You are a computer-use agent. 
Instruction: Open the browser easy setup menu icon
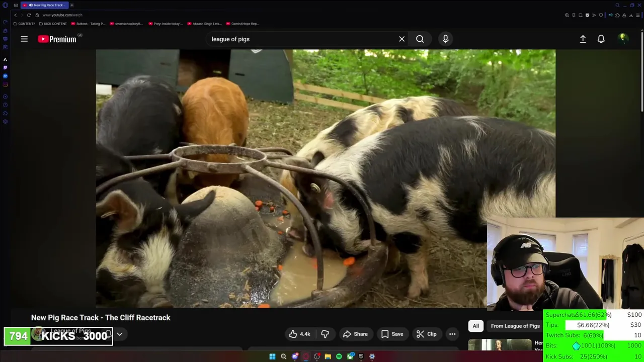coord(638,15)
